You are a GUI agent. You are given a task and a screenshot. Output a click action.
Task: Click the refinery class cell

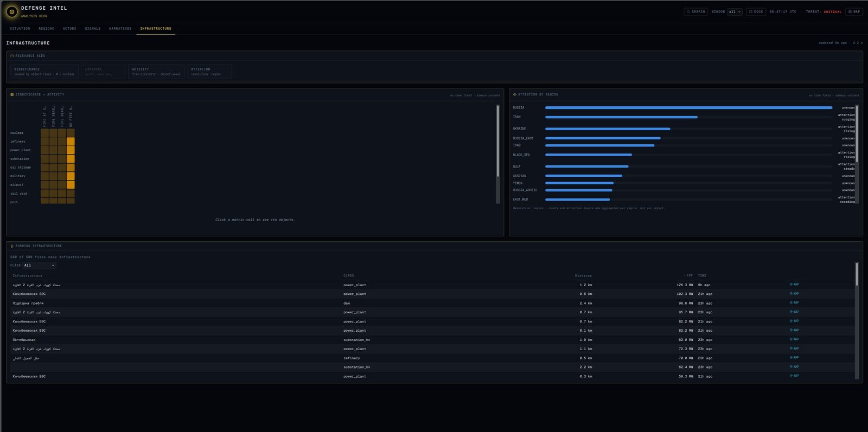352,358
